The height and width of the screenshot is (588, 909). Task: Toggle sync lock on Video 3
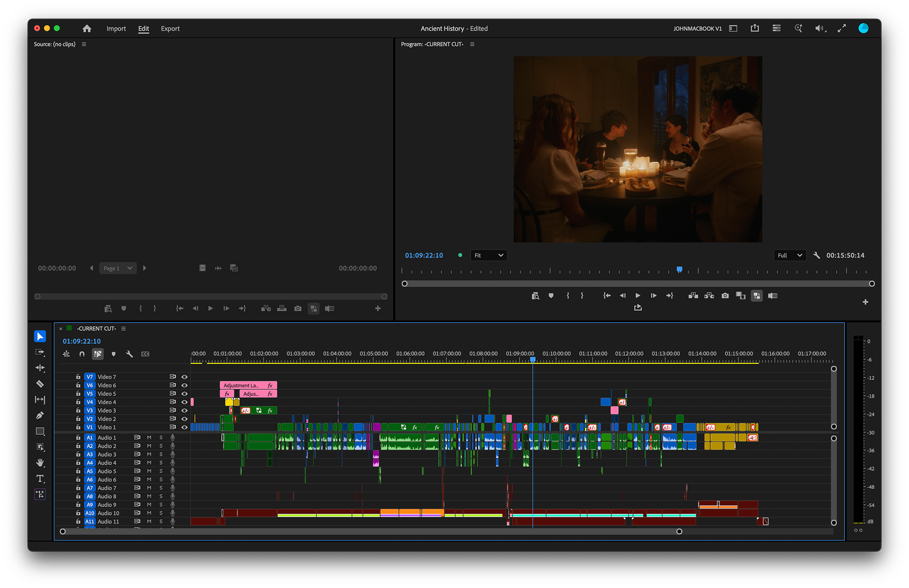(x=173, y=410)
